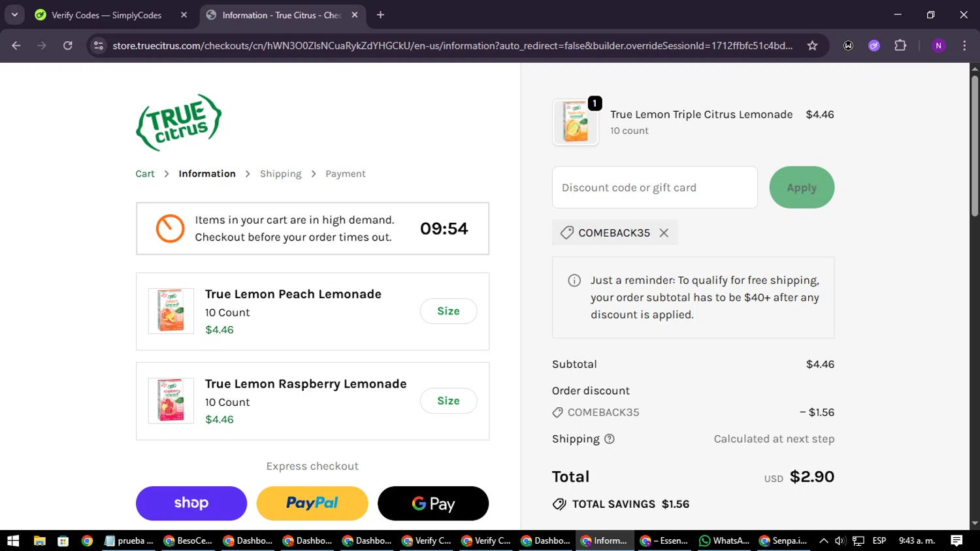Viewport: 980px width, 551px height.
Task: Click the Total $2.90 amount
Action: (x=812, y=476)
